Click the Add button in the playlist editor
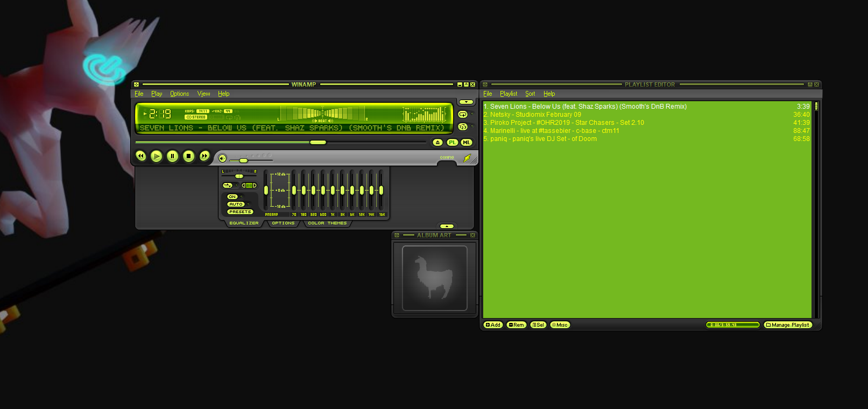 click(x=493, y=325)
